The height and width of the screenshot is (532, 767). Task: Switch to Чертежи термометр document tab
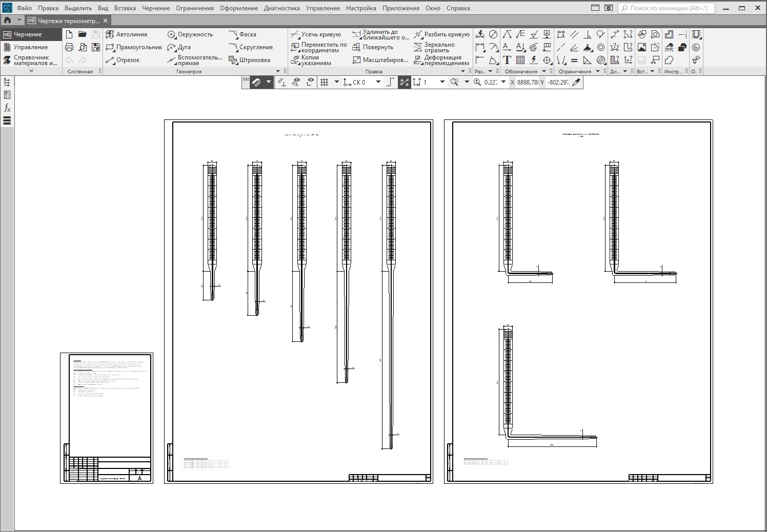pyautogui.click(x=68, y=21)
